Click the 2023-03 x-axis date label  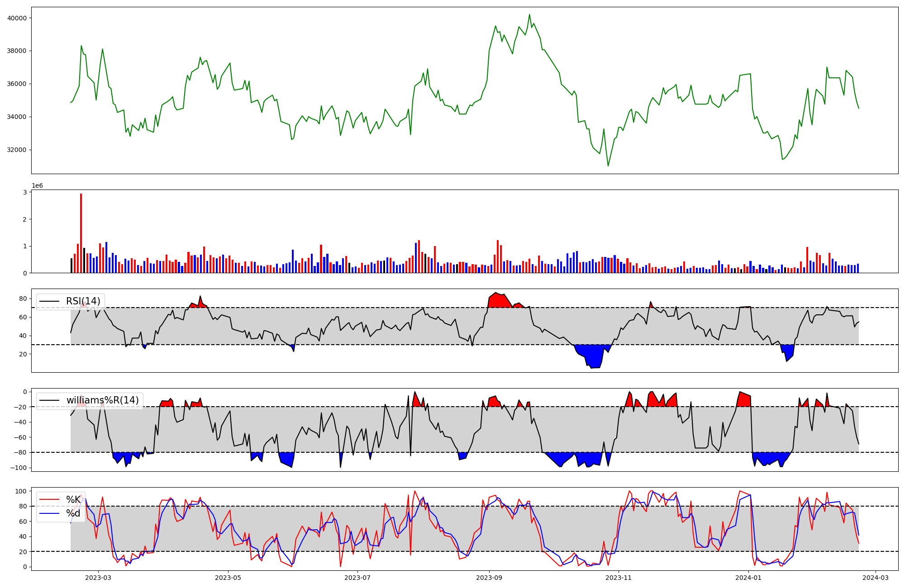tap(98, 578)
